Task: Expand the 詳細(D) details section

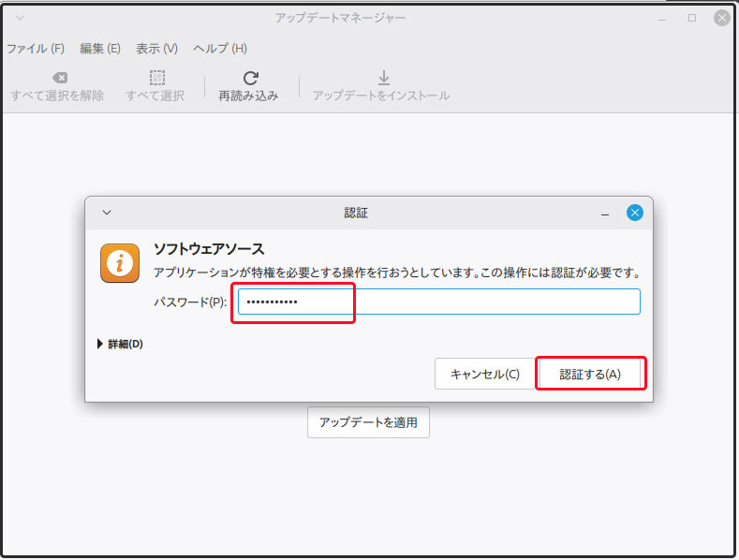Action: click(120, 344)
